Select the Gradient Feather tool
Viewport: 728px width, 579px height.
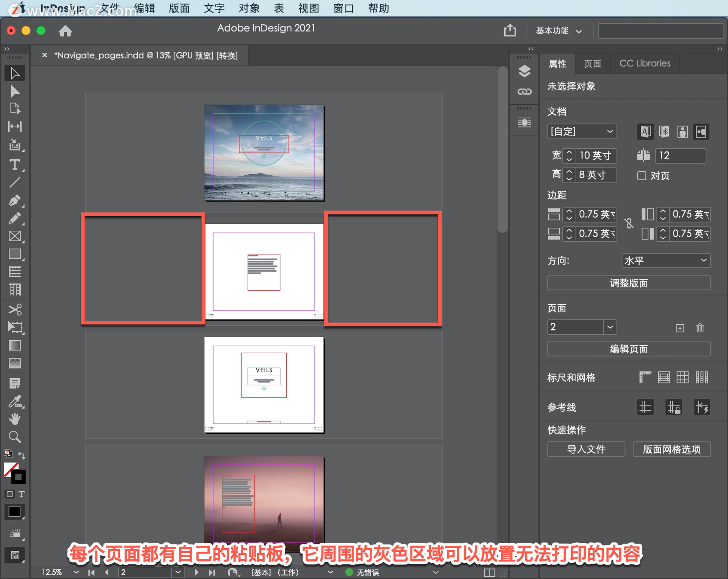(15, 363)
